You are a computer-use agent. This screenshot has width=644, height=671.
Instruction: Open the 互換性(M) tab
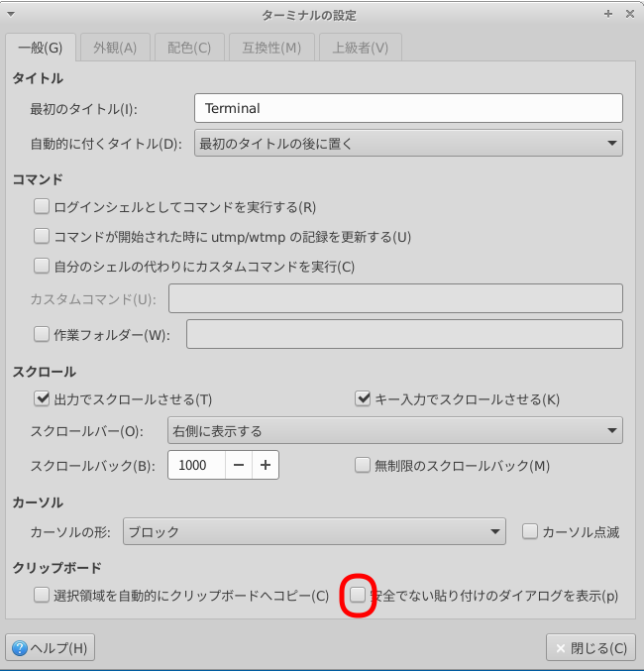271,48
